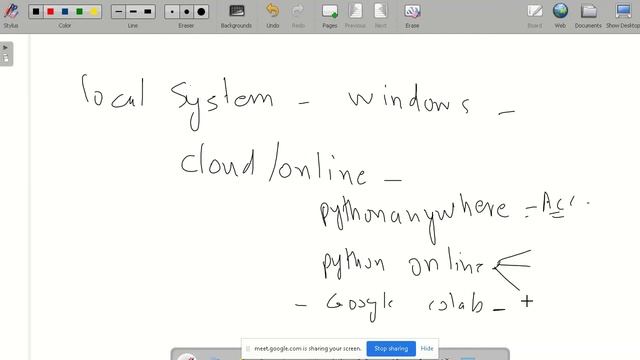The width and height of the screenshot is (640, 360).
Task: Hide the screen sharing notification
Action: 427,349
